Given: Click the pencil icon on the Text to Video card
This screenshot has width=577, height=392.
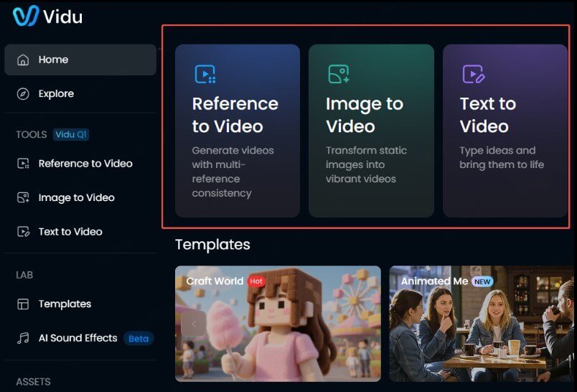Looking at the screenshot, I should point(473,74).
